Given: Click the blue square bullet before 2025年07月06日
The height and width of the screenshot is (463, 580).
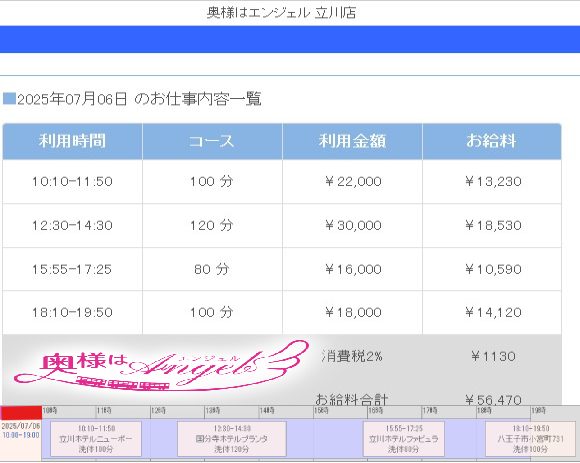Looking at the screenshot, I should coord(9,99).
